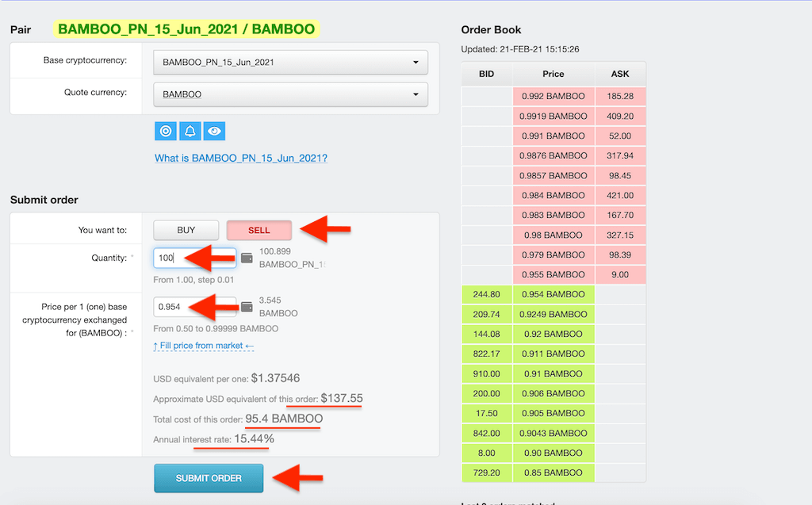This screenshot has height=505, width=812.
Task: Click bid amount 209.74
Action: [486, 315]
